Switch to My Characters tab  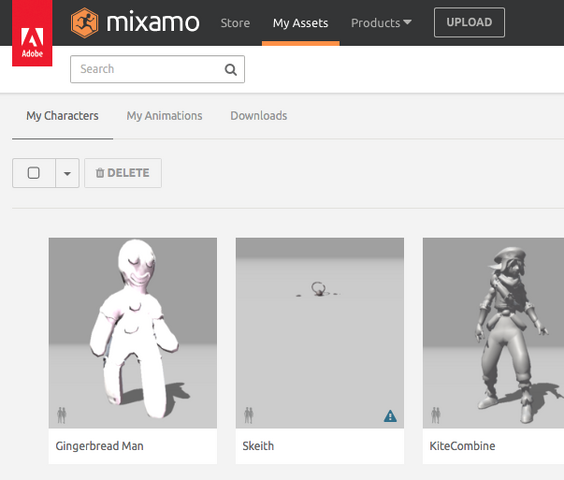coord(62,116)
